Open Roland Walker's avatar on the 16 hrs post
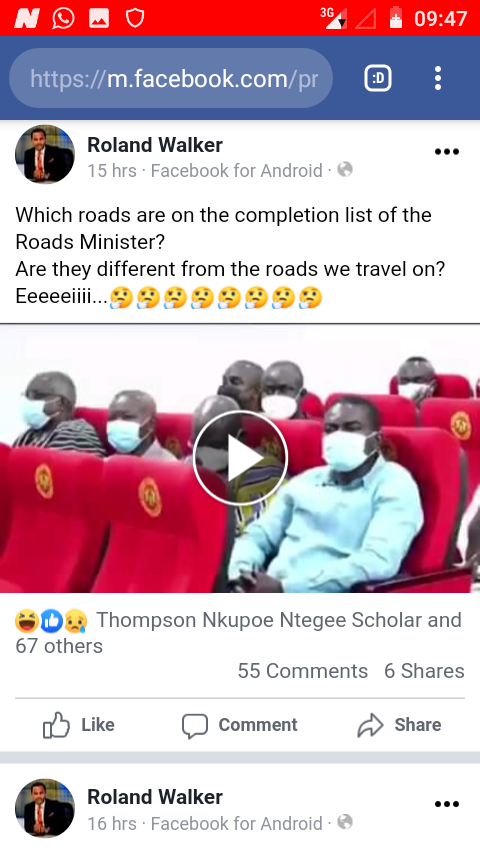 click(45, 808)
